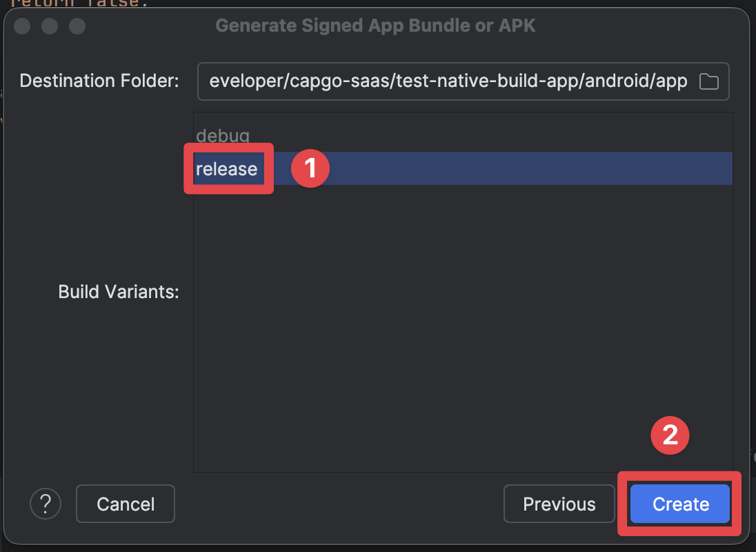756x552 pixels.
Task: Click the leftmost window control circle
Action: point(21,26)
